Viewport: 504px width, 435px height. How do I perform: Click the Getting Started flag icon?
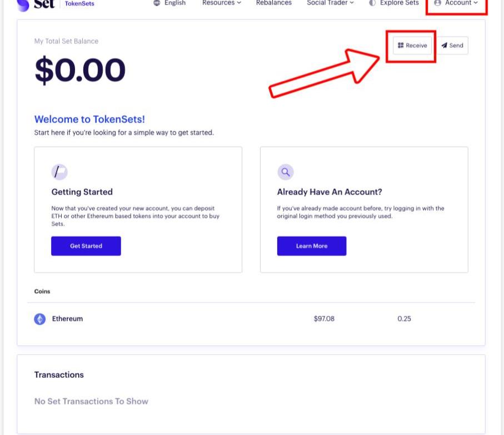click(59, 172)
